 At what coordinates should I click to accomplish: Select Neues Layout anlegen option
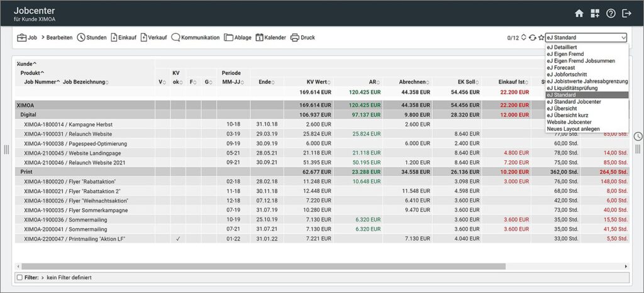[x=572, y=129]
